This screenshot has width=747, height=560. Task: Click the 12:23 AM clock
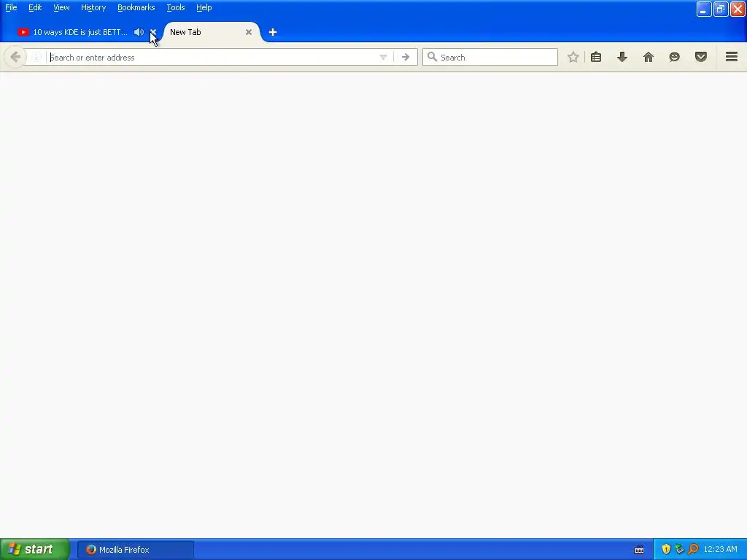coord(720,550)
